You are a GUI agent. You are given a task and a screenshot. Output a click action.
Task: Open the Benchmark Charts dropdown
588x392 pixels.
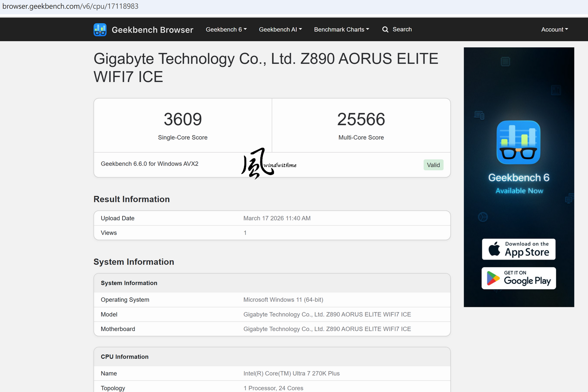click(x=341, y=30)
